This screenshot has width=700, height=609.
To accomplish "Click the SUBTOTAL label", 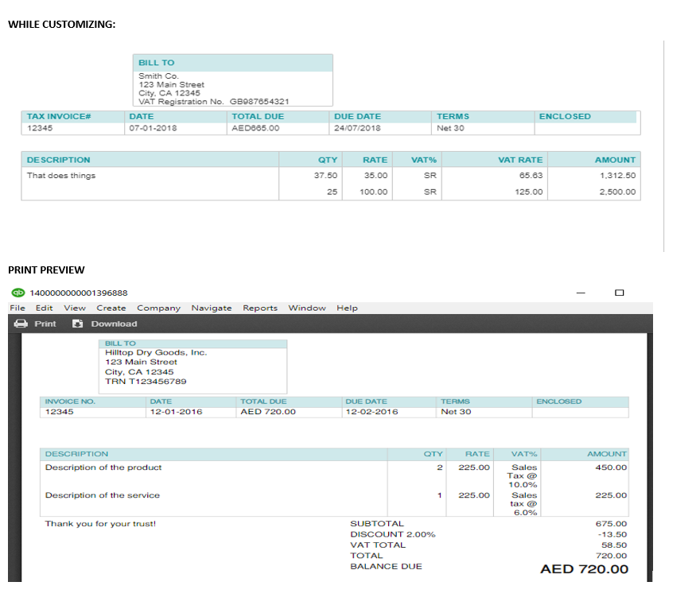I will (377, 524).
